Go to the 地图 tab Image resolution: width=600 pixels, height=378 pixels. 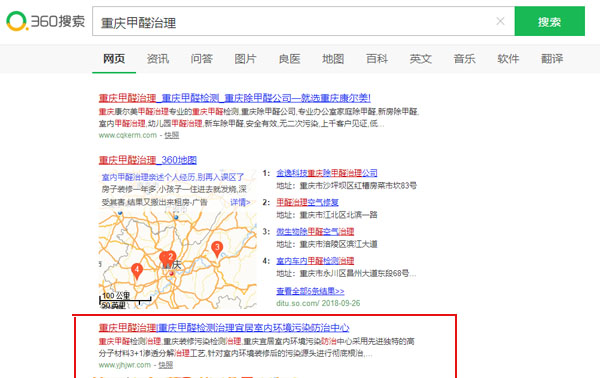coord(333,59)
